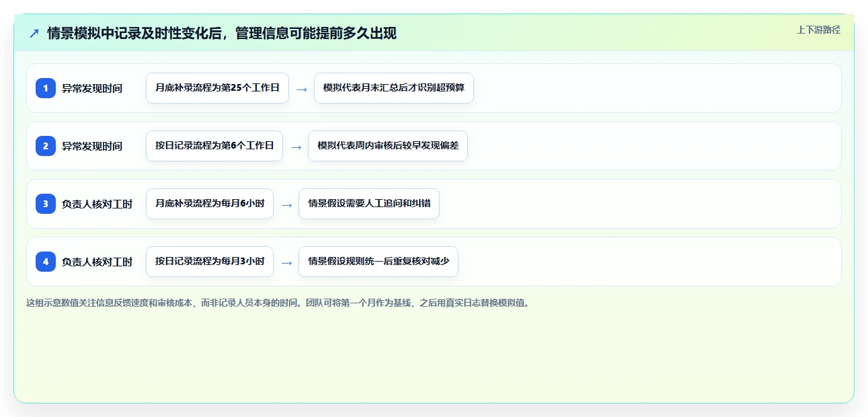868x417 pixels.
Task: Click the footnote starting '这组示意数值关注信息反馈速度'
Action: pyautogui.click(x=278, y=303)
